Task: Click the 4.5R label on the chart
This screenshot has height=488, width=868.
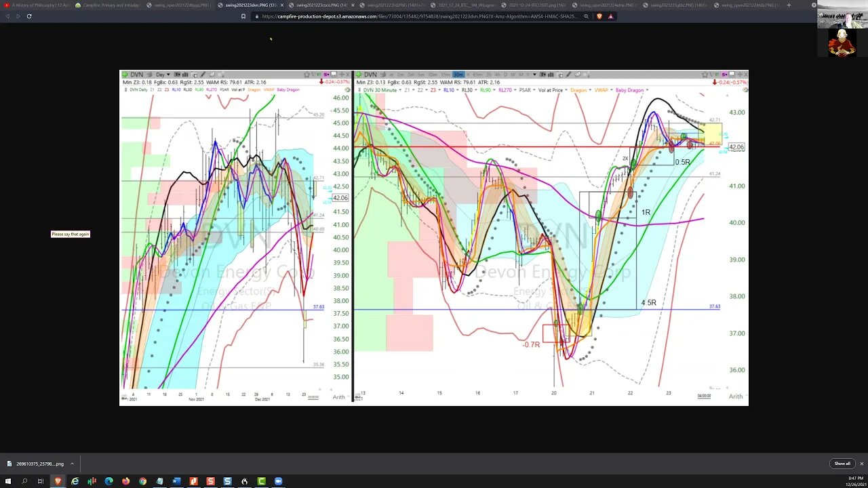Action: (x=648, y=303)
